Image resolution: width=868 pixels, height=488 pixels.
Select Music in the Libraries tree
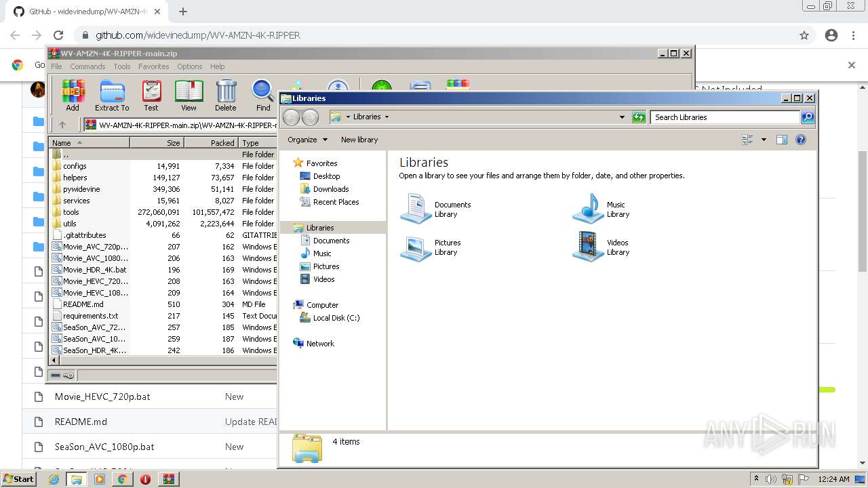(x=322, y=253)
